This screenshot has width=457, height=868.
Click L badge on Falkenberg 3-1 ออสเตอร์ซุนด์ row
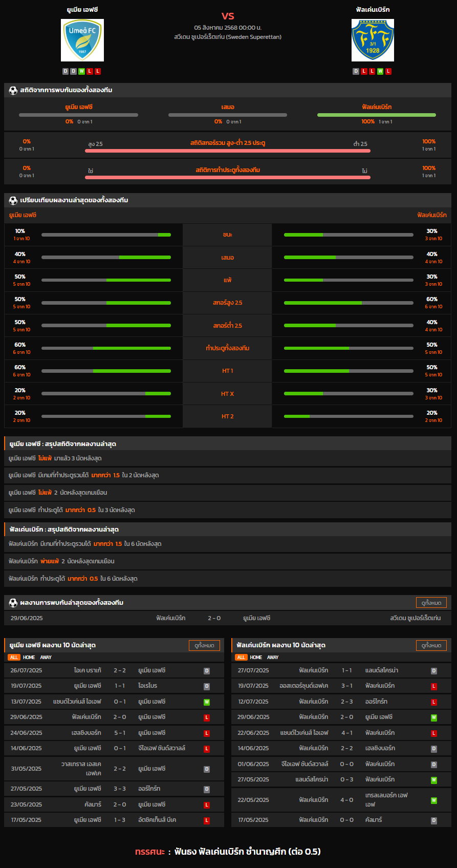(x=433, y=686)
